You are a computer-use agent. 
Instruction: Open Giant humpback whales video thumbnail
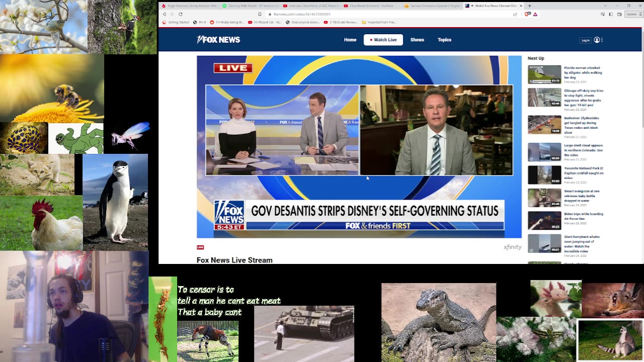coord(544,243)
